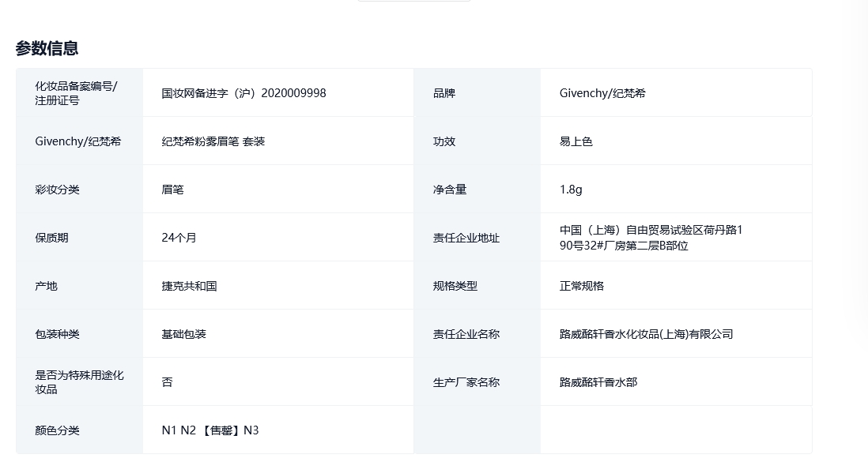Click the 功效 value 易上色
Screen dimensions: 868x462
(576, 141)
